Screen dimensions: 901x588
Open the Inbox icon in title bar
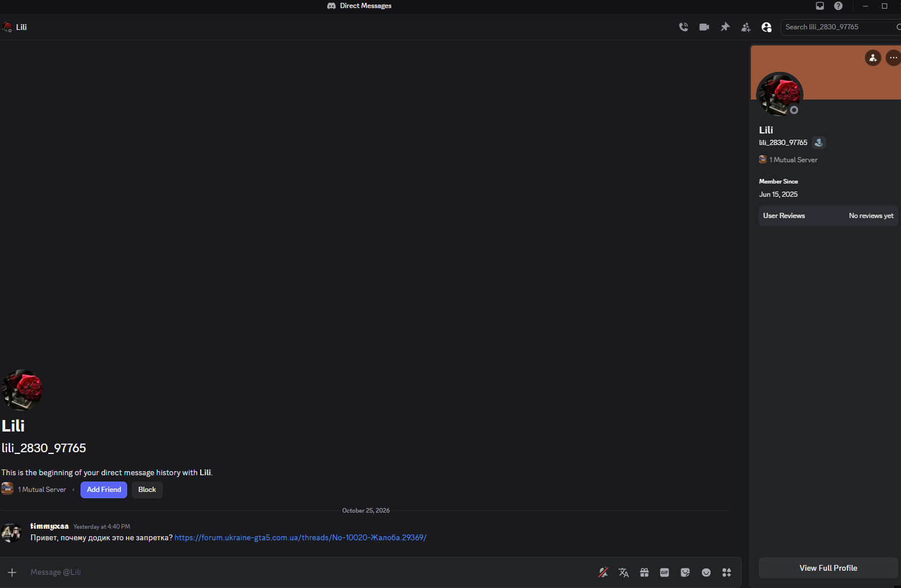pos(820,6)
